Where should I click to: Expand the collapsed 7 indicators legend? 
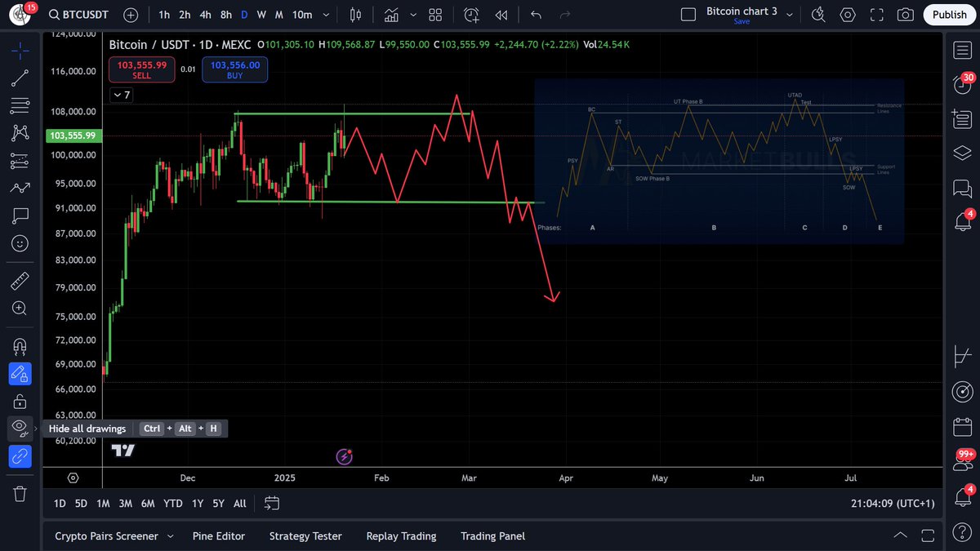(x=120, y=96)
